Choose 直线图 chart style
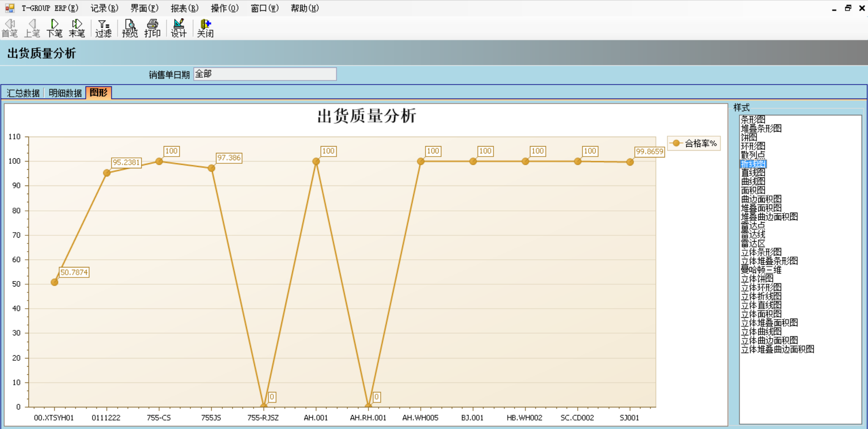The width and height of the screenshot is (868, 429). (753, 172)
